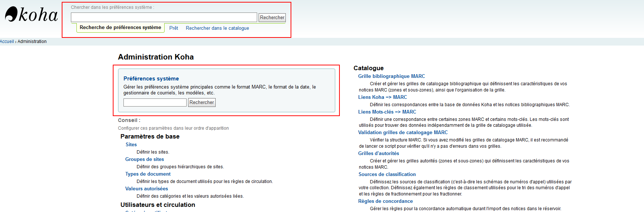
Task: Open Validation grilles de catalogage MARC
Action: click(403, 133)
